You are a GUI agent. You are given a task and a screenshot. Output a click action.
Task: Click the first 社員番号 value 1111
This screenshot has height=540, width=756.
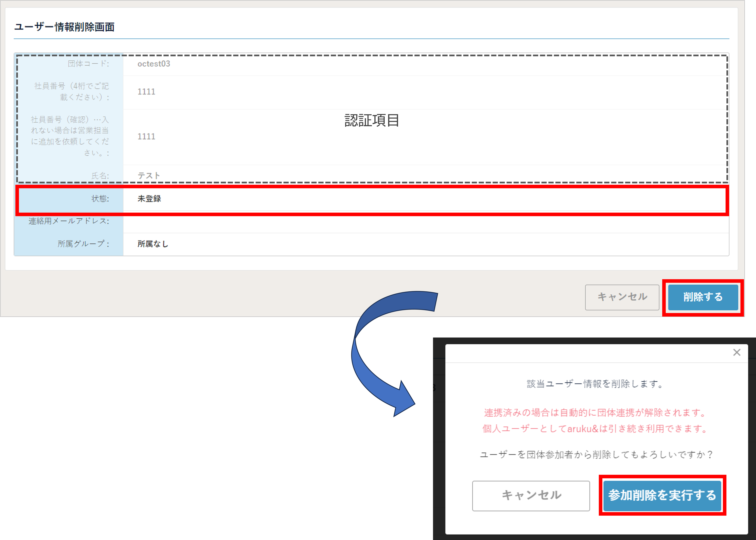[146, 92]
